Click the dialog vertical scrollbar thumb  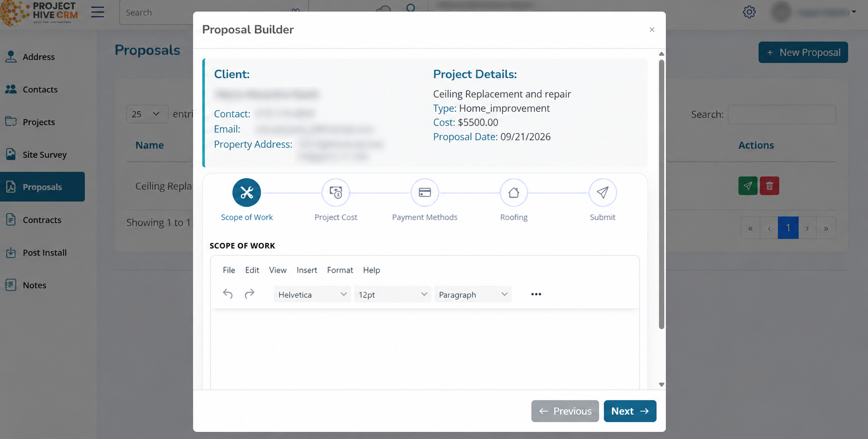coord(661,194)
